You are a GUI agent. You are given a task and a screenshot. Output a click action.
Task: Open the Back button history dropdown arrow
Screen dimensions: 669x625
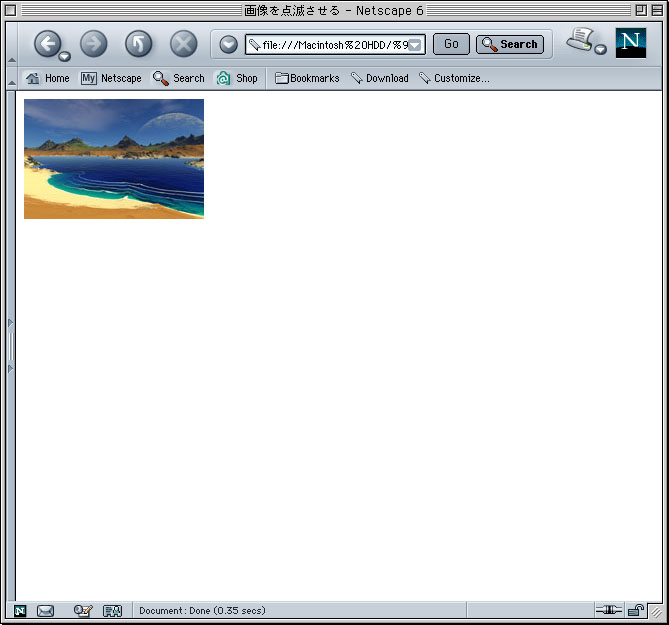point(64,56)
